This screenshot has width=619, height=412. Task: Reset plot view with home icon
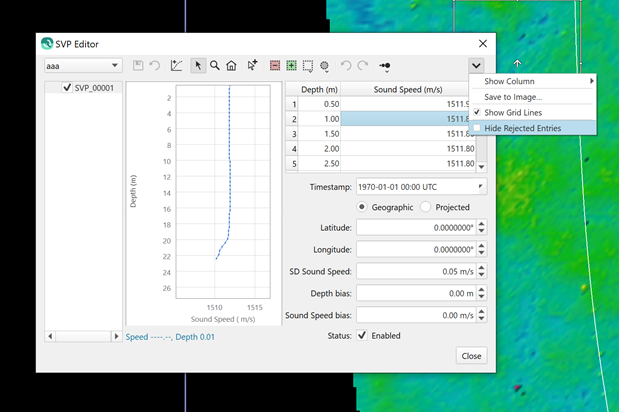231,66
